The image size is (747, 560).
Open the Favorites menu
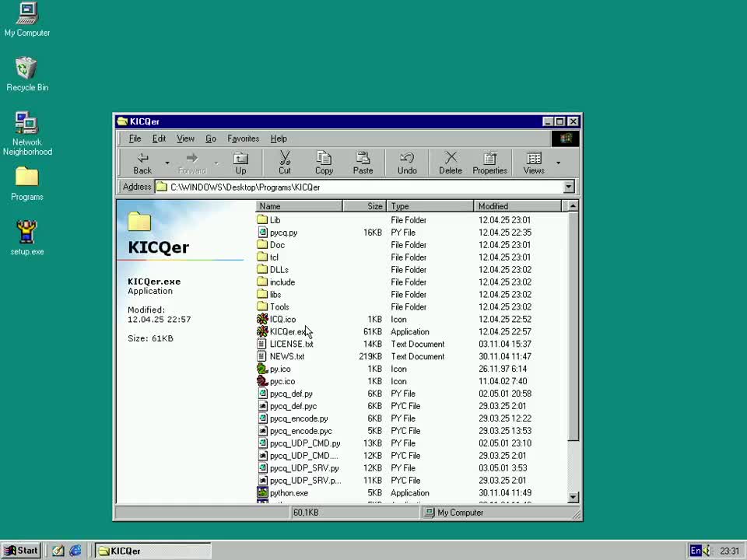(x=243, y=138)
